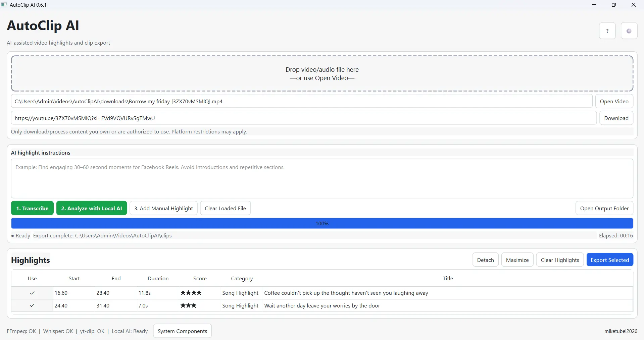Select the 11.8s duration cell

coord(158,293)
